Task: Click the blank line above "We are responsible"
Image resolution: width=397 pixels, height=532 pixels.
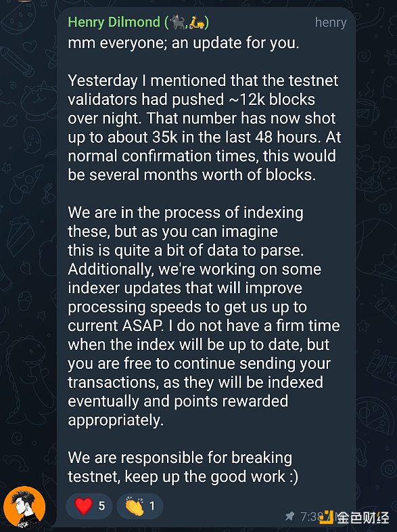Action: [204, 439]
